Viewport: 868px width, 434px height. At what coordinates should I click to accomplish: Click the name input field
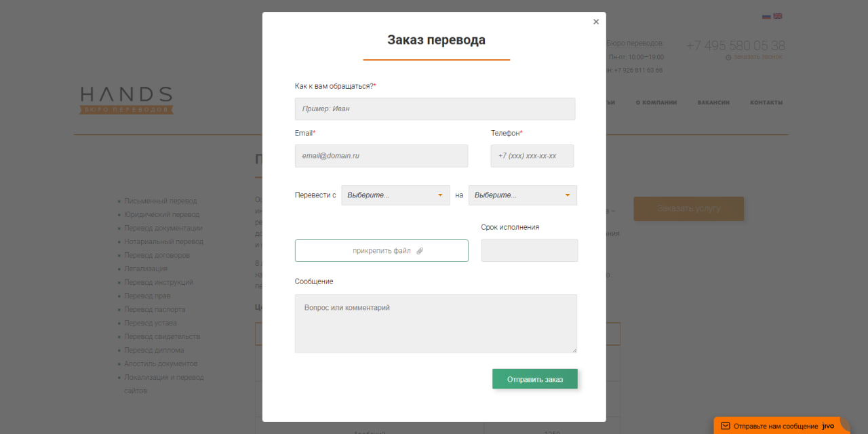(435, 108)
